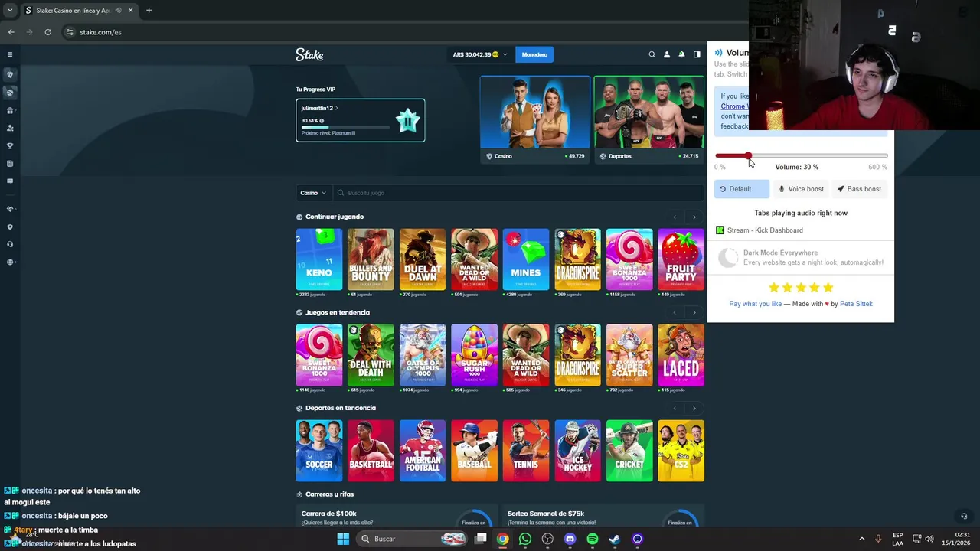Image resolution: width=980 pixels, height=551 pixels.
Task: Show hidden system tray icons
Action: [x=861, y=539]
